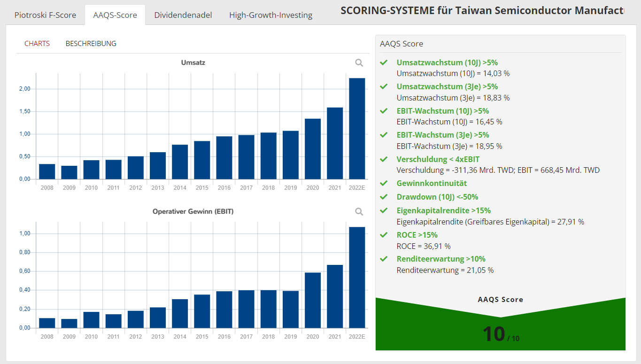Viewport: 641px width, 364px height.
Task: Click the checkmark beside Umsatzwachstum (10J) >5%
Action: click(x=384, y=62)
